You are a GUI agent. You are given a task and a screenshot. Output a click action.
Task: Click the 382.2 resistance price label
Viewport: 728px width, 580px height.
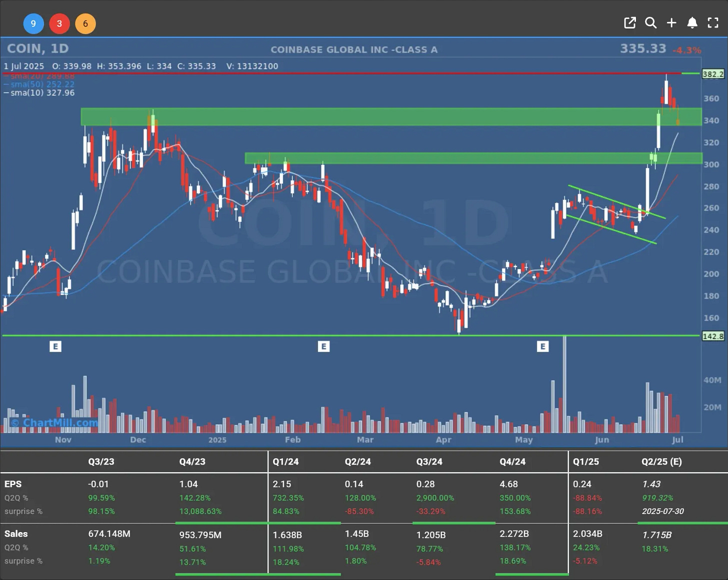[713, 74]
